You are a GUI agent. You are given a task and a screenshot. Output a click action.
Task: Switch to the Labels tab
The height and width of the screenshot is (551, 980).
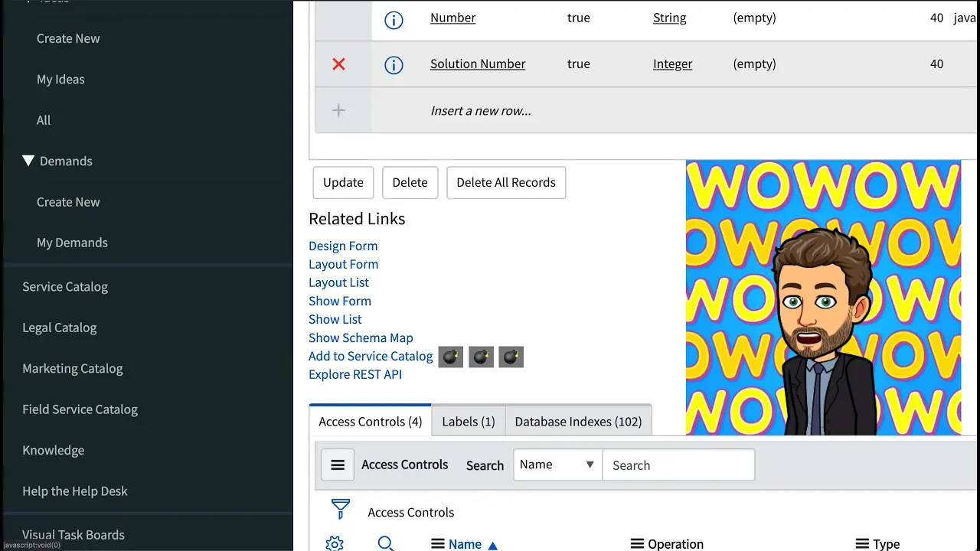pyautogui.click(x=468, y=421)
